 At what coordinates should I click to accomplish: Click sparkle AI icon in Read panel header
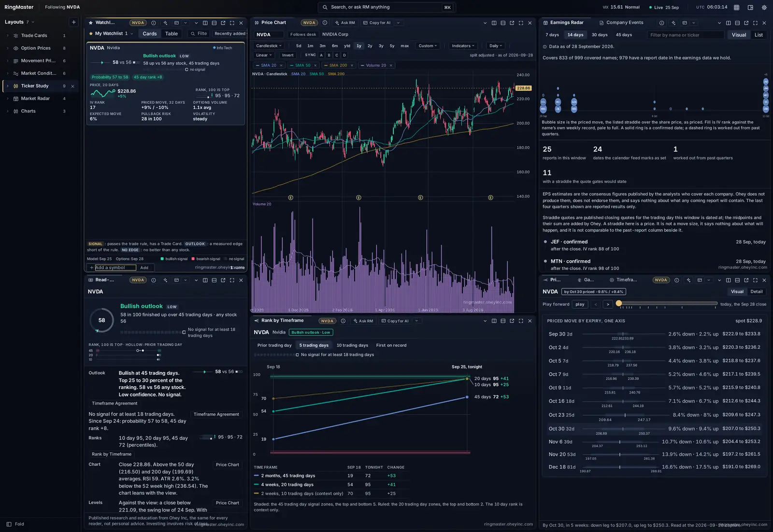(165, 280)
